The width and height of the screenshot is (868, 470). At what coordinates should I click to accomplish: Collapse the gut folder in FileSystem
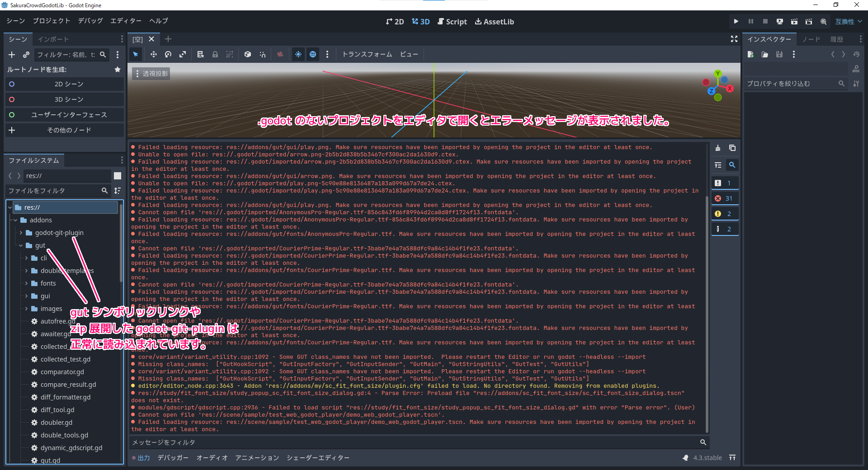(21, 245)
